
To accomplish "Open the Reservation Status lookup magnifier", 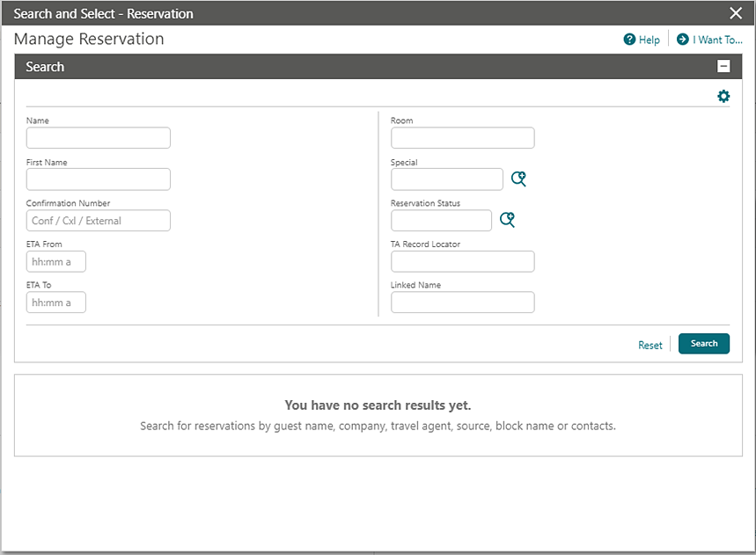I will tap(507, 220).
